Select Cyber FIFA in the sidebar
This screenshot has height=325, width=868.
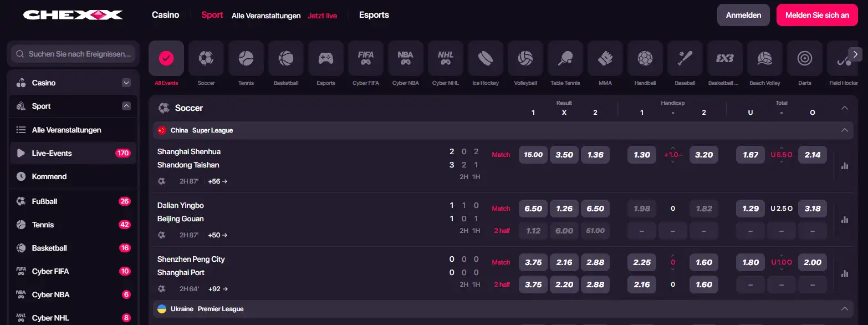tap(73, 271)
